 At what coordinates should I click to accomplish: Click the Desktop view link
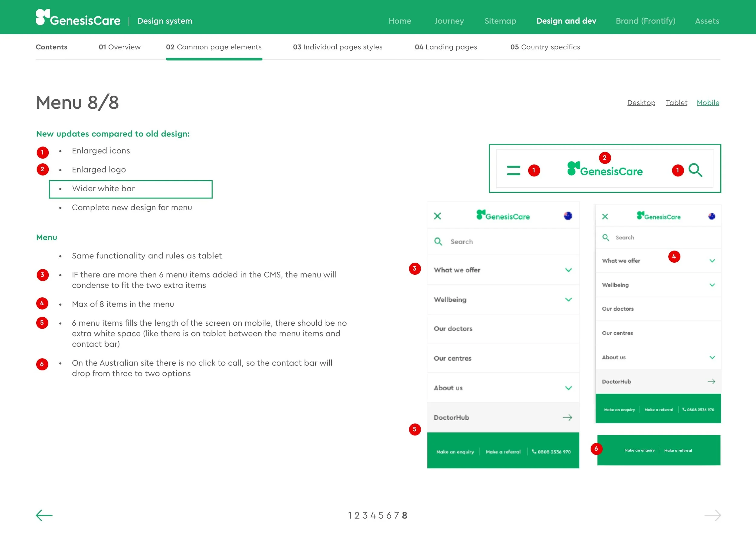tap(641, 103)
